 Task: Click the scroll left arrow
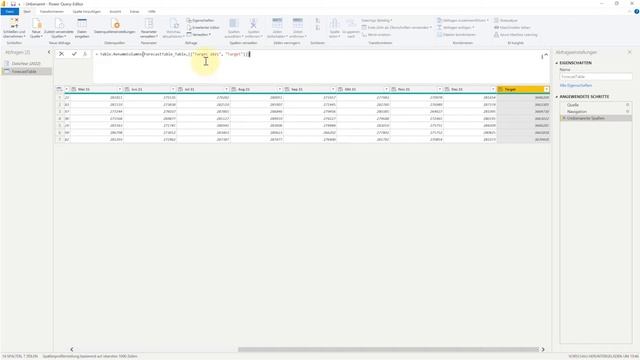pos(72,349)
